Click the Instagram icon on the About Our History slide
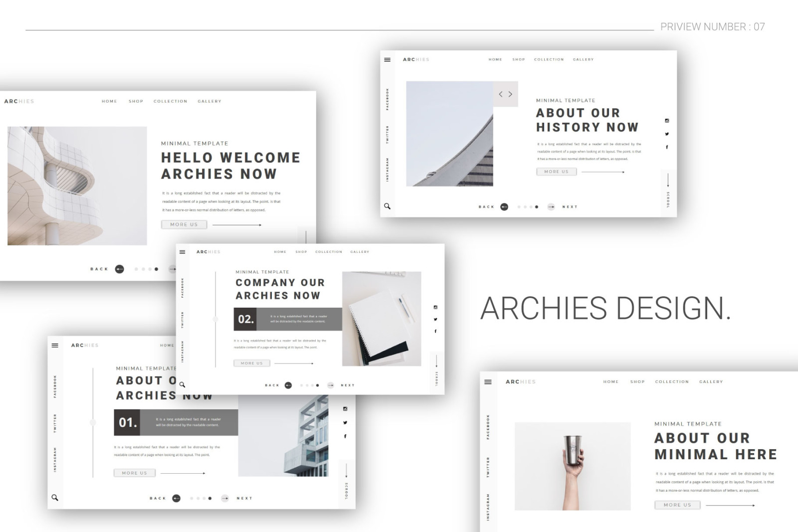This screenshot has width=798, height=532. coord(667,121)
